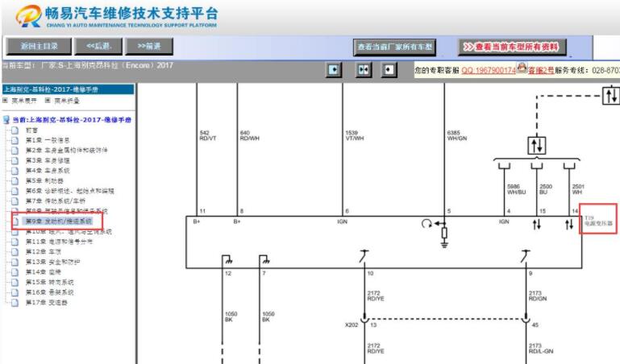Click the page icon beside 第1章
The width and height of the screenshot is (620, 364).
pyautogui.click(x=15, y=140)
